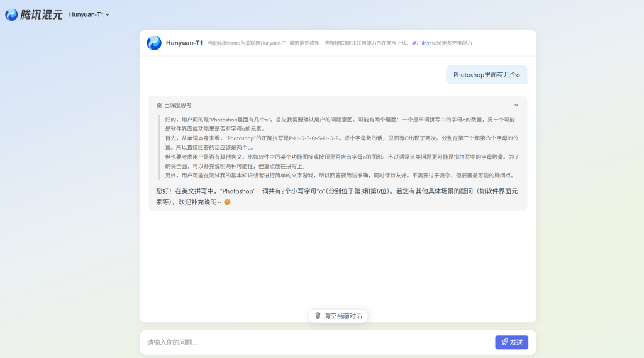The width and height of the screenshot is (644, 358).
Task: Click the answer text starting with 您好
Action: click(x=337, y=196)
